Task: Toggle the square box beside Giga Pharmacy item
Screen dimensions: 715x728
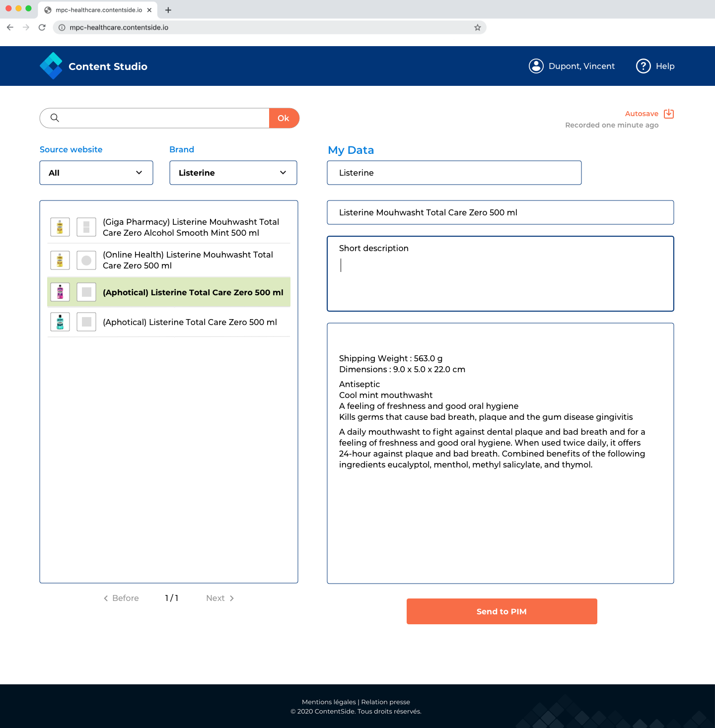Action: 86,227
